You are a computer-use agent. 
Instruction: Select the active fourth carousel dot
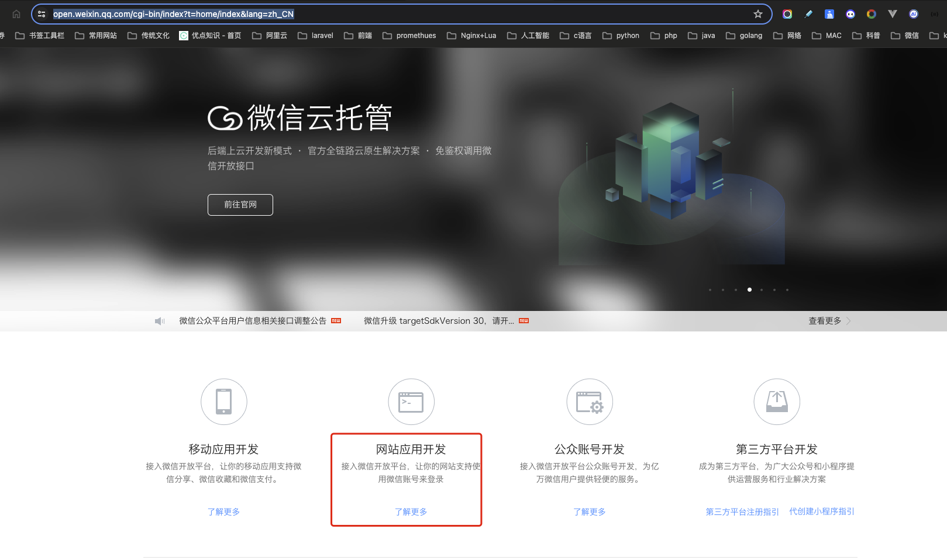[749, 290]
